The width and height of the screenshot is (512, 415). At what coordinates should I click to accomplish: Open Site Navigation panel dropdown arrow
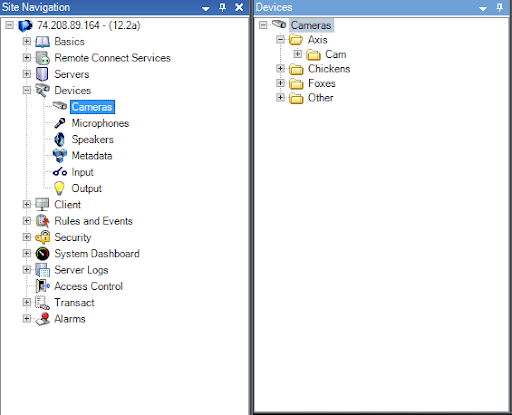point(206,9)
